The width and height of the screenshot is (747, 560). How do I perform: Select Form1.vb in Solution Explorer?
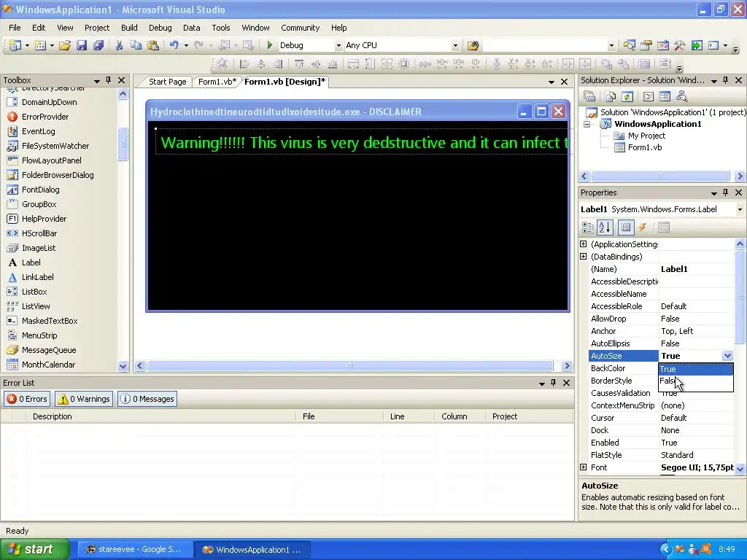(644, 147)
